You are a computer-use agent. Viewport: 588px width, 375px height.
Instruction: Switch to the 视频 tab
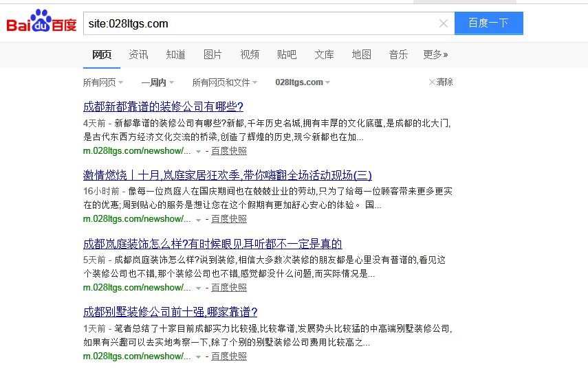pos(250,55)
